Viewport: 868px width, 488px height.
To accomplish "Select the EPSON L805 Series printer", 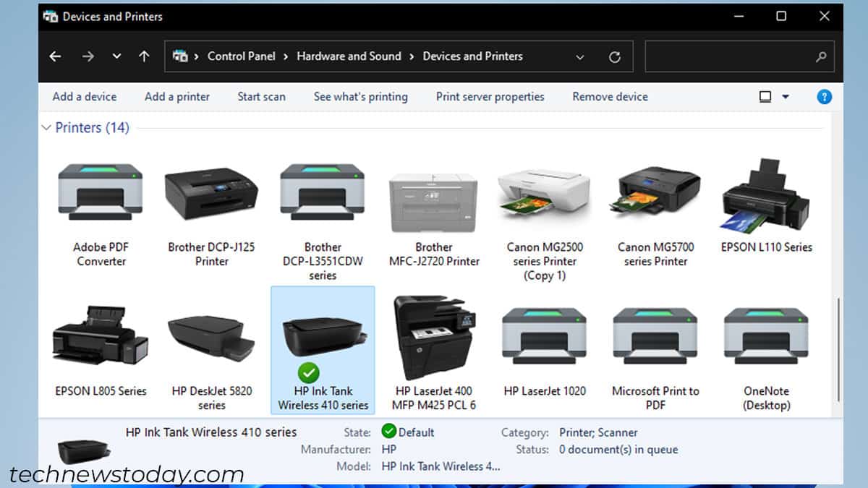I will [x=101, y=338].
